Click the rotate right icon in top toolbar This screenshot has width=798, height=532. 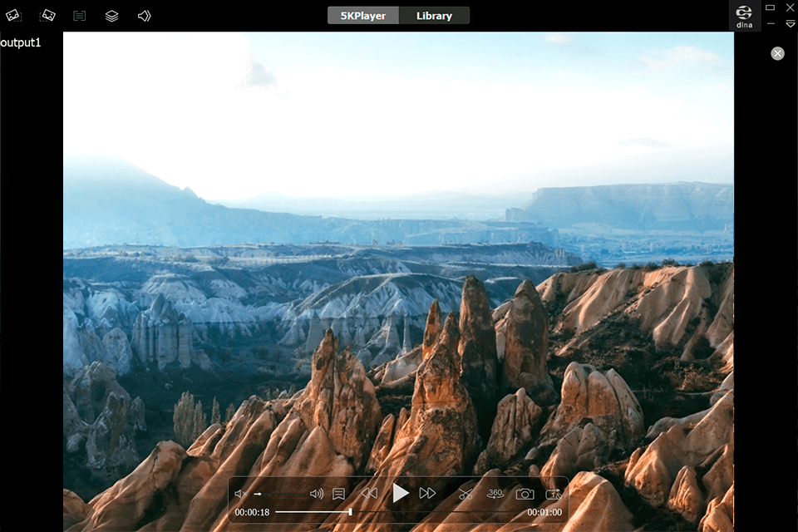click(48, 16)
